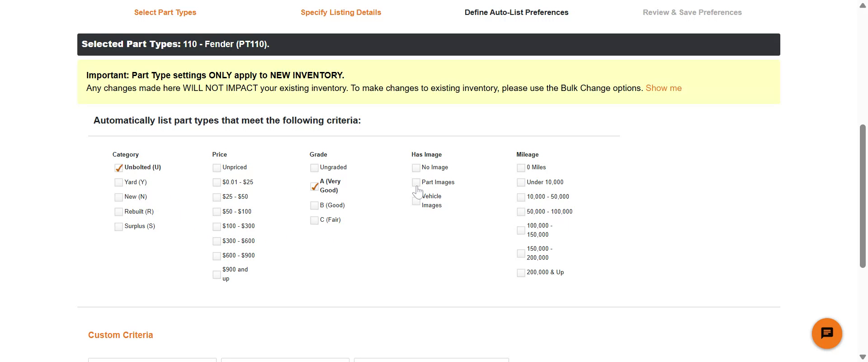Enable the $900 and up checkbox
The image size is (868, 362).
[x=217, y=275]
